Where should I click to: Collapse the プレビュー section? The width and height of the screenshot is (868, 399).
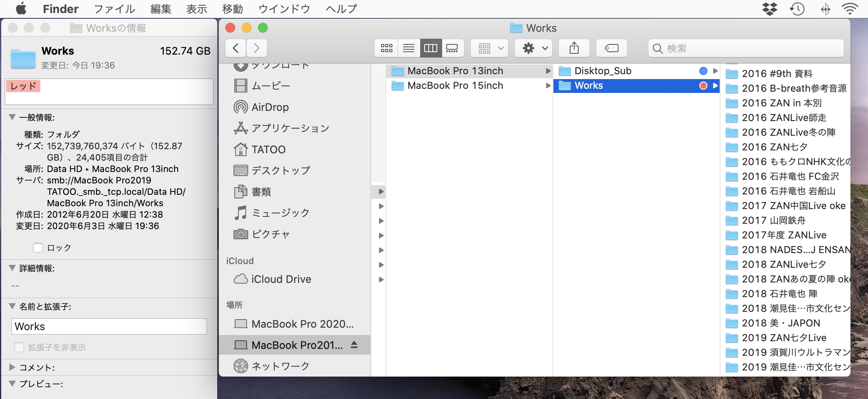click(x=12, y=384)
